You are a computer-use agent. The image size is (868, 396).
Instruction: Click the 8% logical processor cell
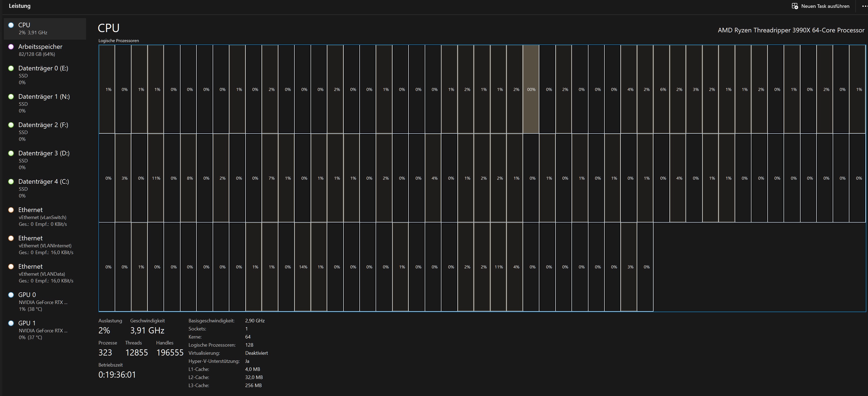click(x=190, y=178)
